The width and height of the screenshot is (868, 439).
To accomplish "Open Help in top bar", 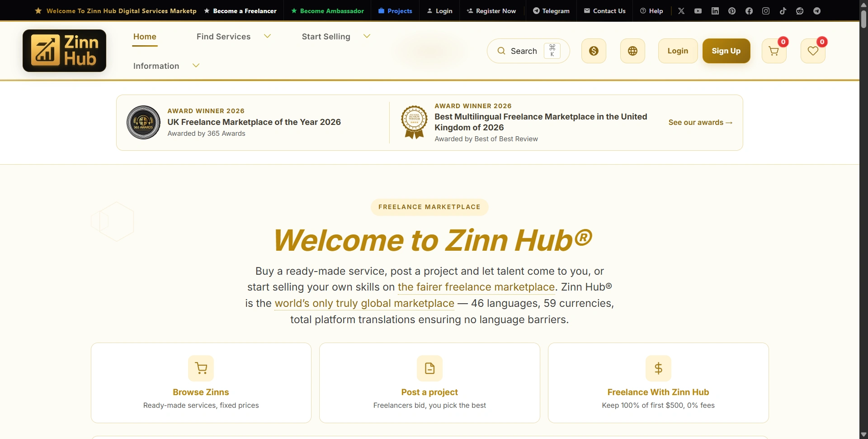I will tap(651, 11).
